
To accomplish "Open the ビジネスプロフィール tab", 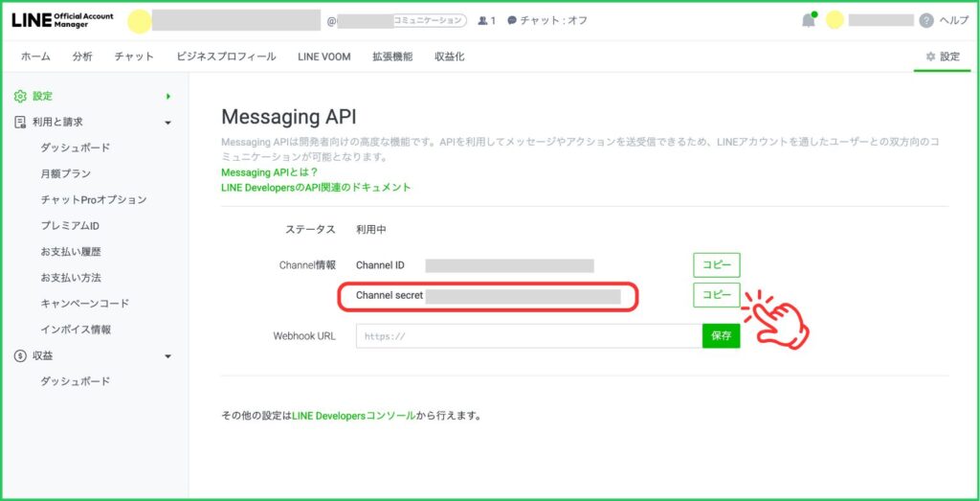I will [x=226, y=57].
